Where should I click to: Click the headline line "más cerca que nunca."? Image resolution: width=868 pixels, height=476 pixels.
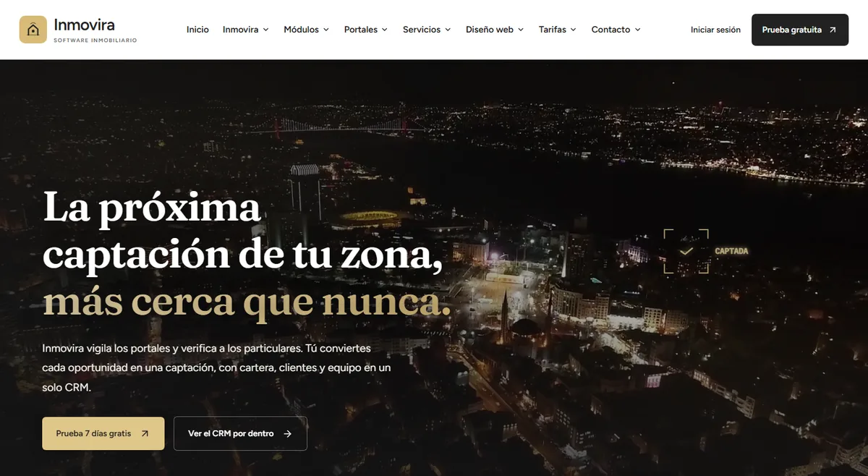pos(247,302)
